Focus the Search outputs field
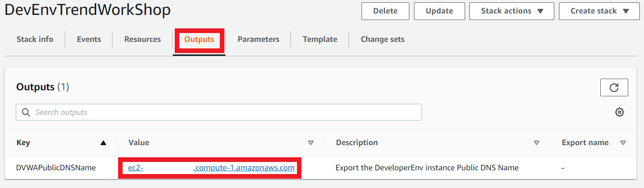 (x=219, y=112)
